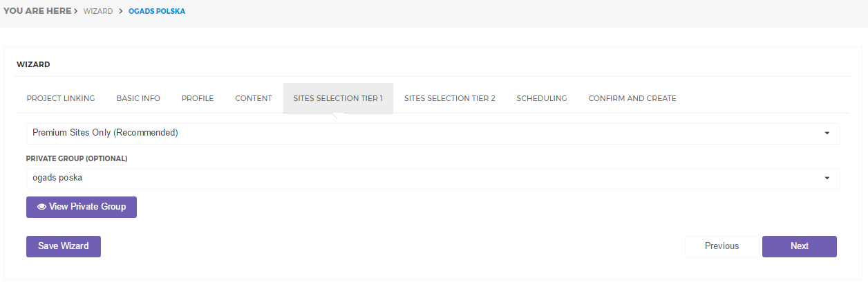Click the Wizard breadcrumb link

click(x=98, y=12)
